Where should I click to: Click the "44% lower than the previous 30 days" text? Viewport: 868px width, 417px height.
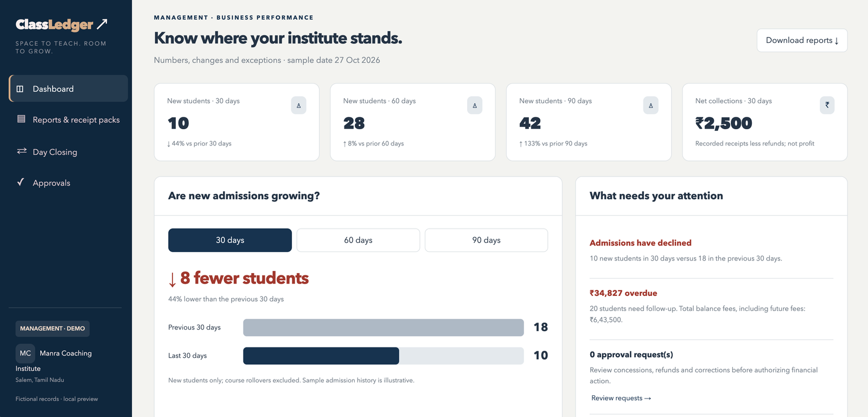coord(226,299)
